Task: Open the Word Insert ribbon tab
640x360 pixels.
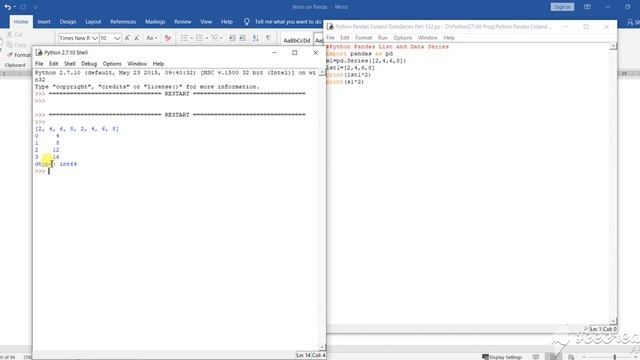Action: [44, 22]
